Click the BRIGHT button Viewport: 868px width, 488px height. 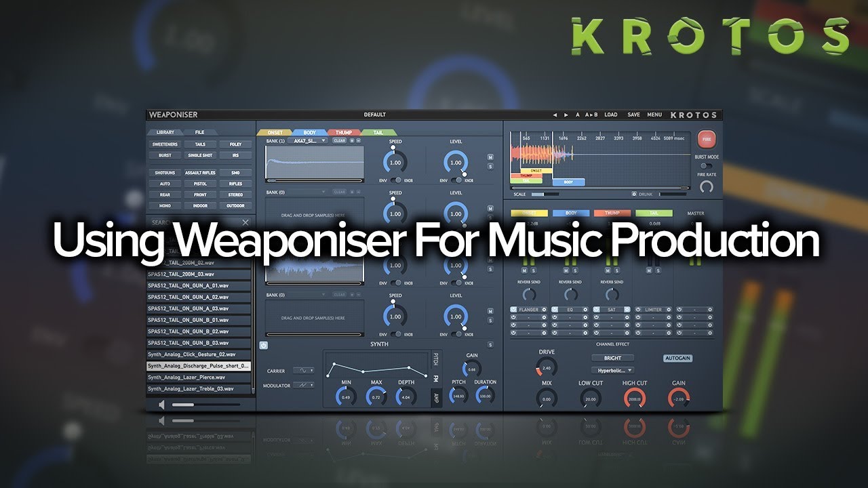612,358
